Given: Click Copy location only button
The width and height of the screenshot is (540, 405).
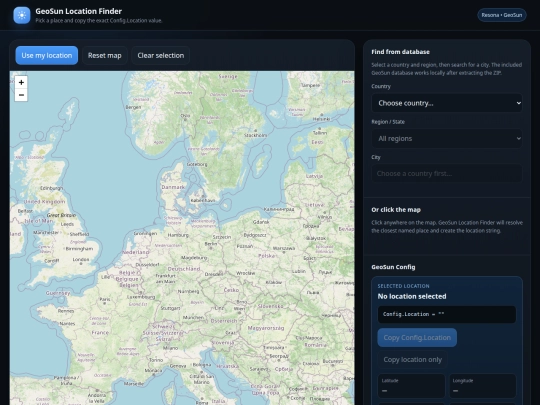Looking at the screenshot, I should coord(413,360).
